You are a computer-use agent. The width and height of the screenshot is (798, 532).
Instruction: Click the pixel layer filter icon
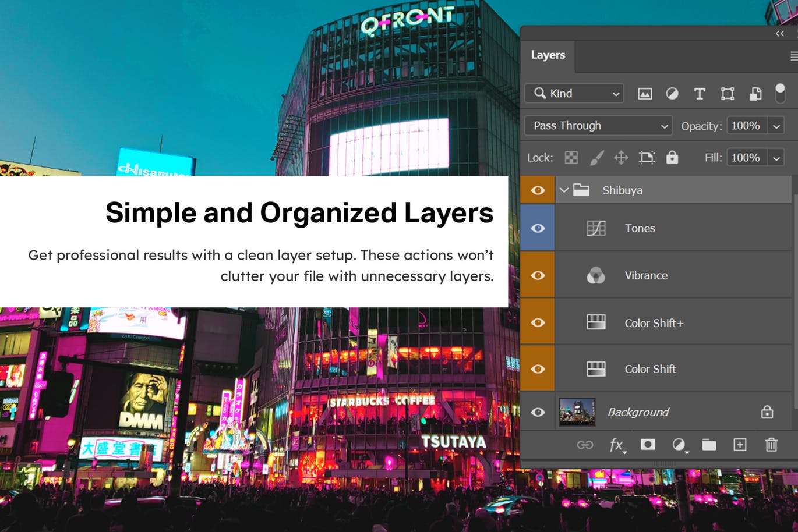[644, 94]
